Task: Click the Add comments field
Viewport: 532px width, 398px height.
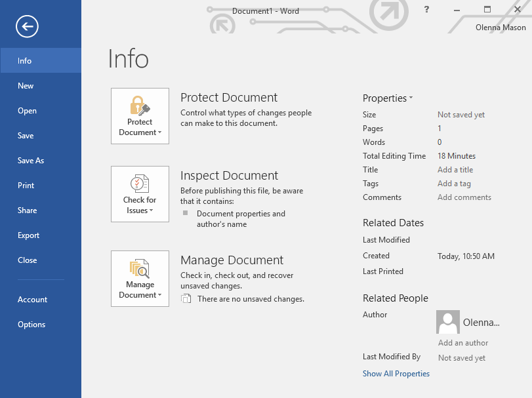Action: [x=464, y=197]
